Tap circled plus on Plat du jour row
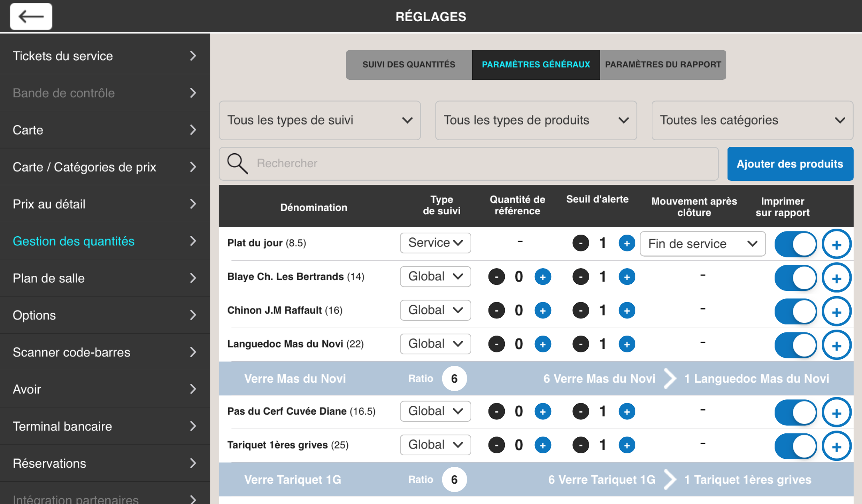Screen dimensions: 862x504 coord(836,244)
